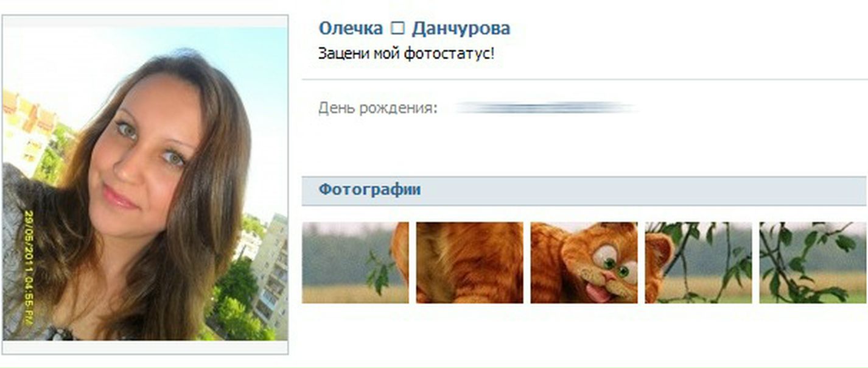Open the woman's profile avatar photo
Image resolution: width=868 pixels, height=368 pixels.
(145, 183)
